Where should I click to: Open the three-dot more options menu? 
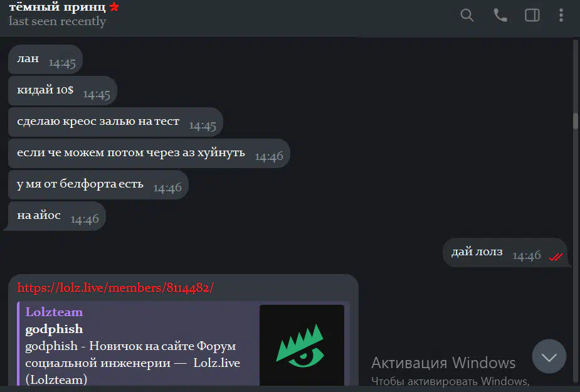point(561,15)
